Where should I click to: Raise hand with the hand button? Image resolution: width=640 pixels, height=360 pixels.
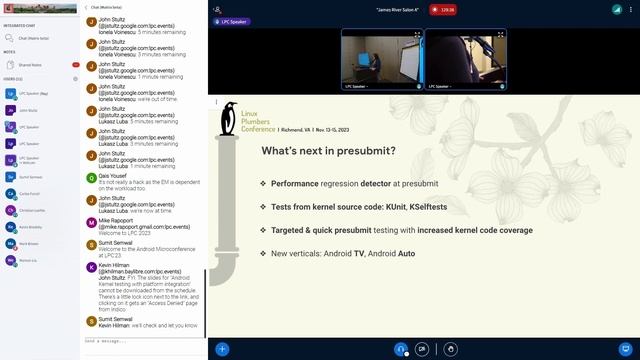coord(451,349)
